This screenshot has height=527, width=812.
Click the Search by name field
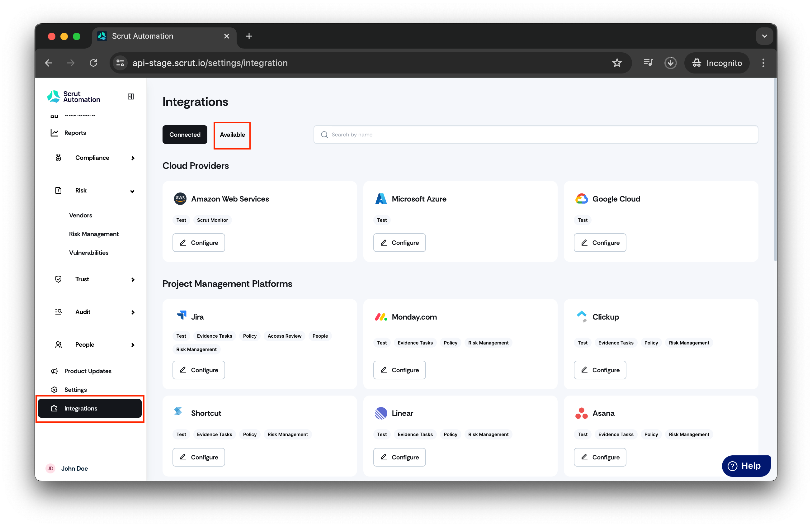536,135
